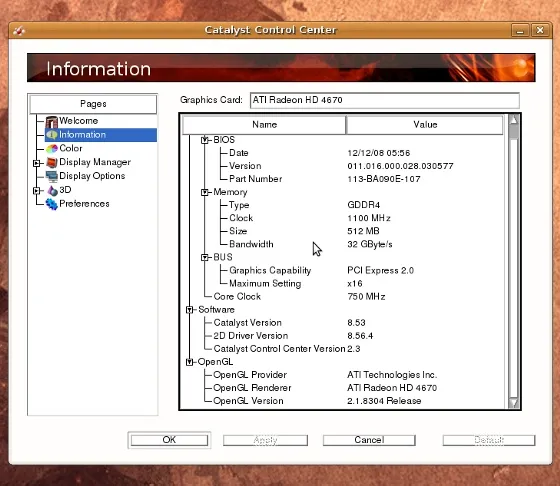The height and width of the screenshot is (486, 560).
Task: Click the Value column header
Action: pos(425,125)
